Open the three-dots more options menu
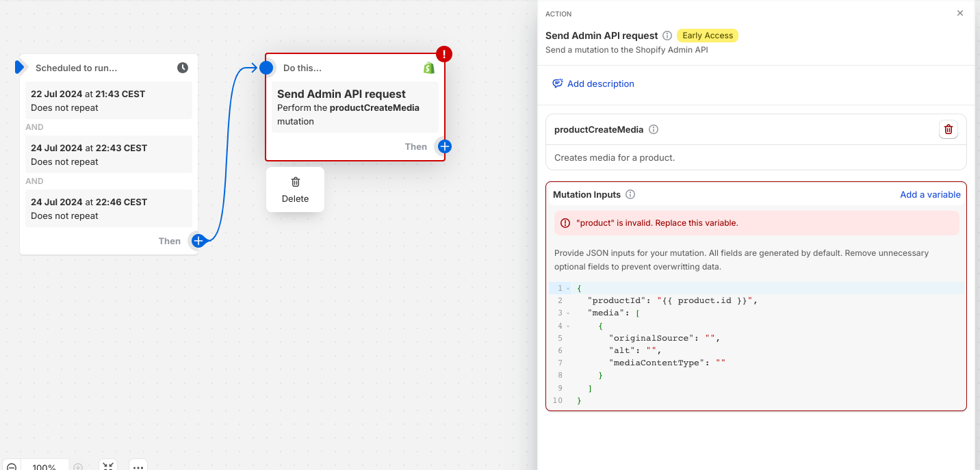This screenshot has height=470, width=980. point(138,467)
